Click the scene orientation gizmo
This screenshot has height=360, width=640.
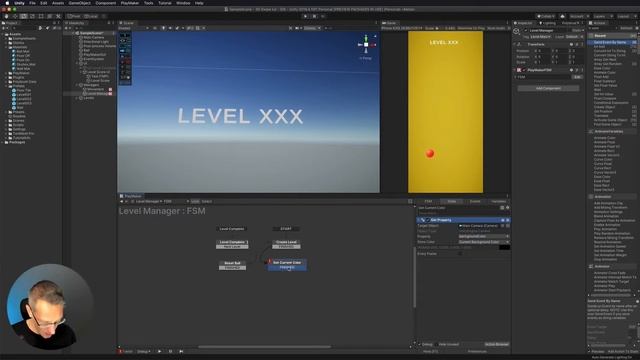366,44
